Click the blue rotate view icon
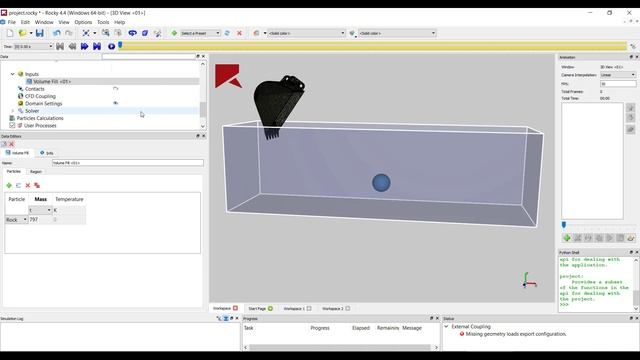 [132, 33]
